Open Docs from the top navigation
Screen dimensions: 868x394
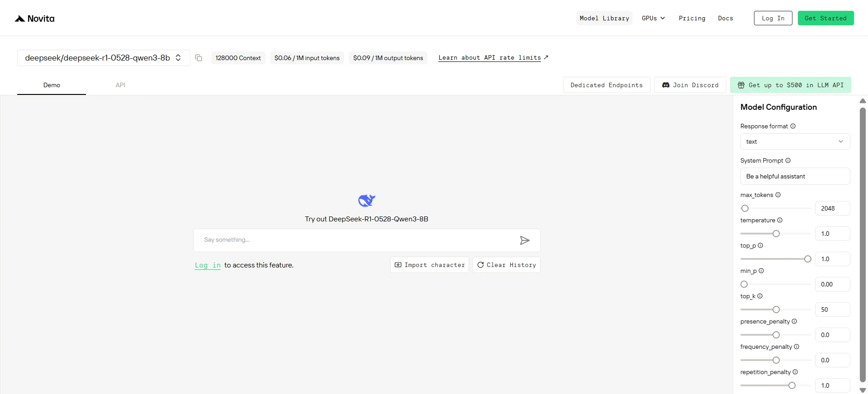[725, 18]
